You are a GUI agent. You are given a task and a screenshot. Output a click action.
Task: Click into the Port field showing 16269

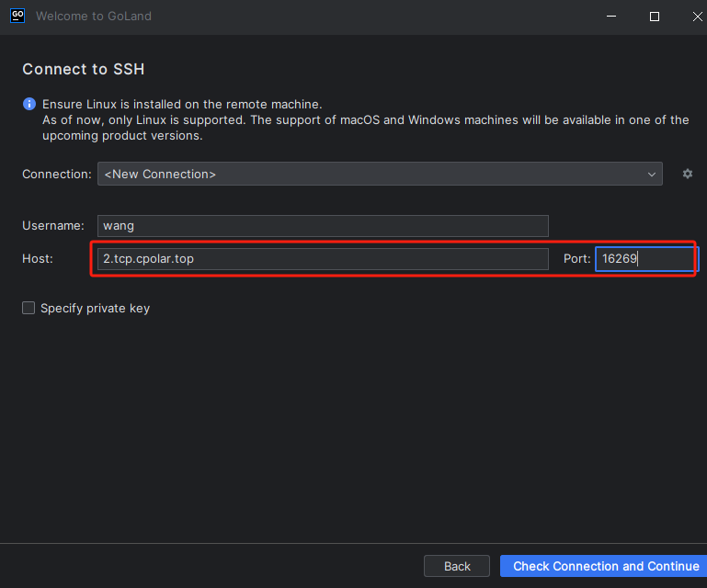pyautogui.click(x=644, y=259)
